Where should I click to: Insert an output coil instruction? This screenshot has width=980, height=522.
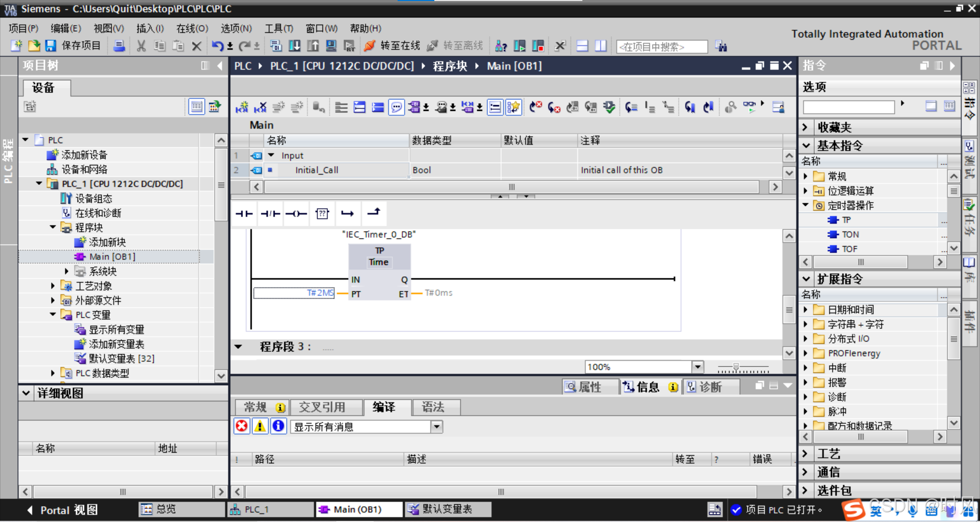[296, 213]
